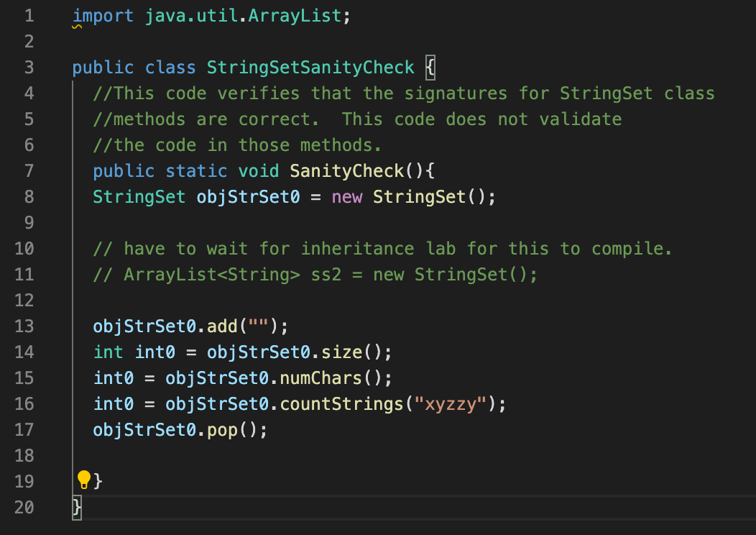Select the class name StringSetSanityCheck

click(310, 67)
